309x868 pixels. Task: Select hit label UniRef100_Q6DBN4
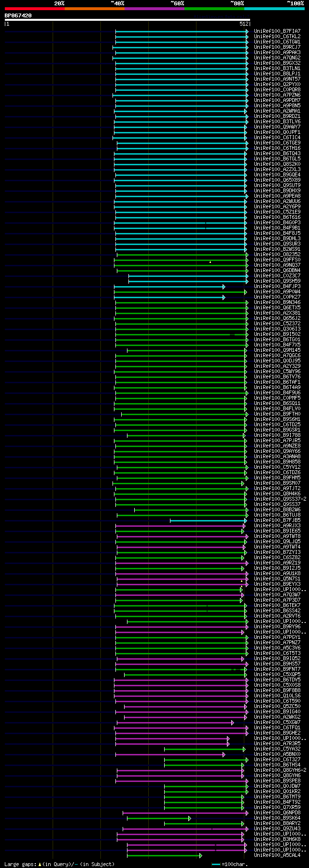click(277, 271)
